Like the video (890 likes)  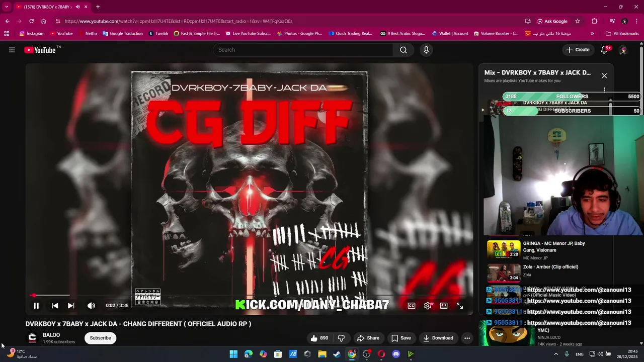click(319, 338)
